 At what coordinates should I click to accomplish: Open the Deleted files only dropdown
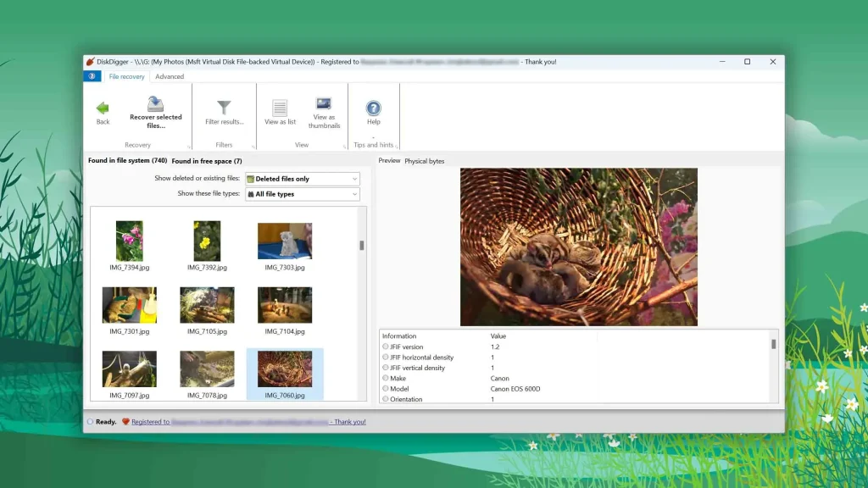coord(303,179)
